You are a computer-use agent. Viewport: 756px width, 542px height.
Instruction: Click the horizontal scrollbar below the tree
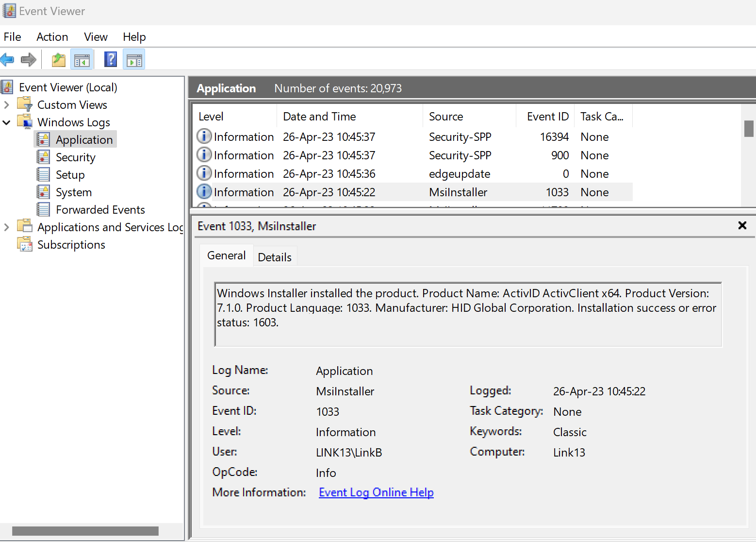(85, 530)
